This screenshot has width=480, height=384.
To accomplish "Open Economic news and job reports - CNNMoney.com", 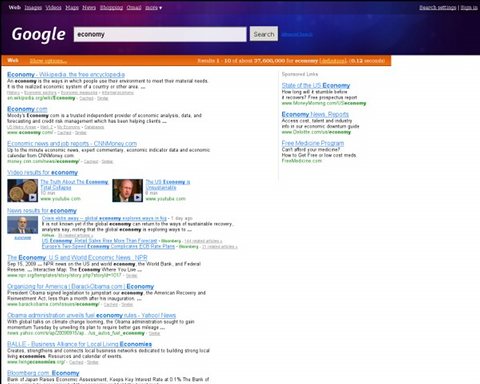I will coord(72,144).
